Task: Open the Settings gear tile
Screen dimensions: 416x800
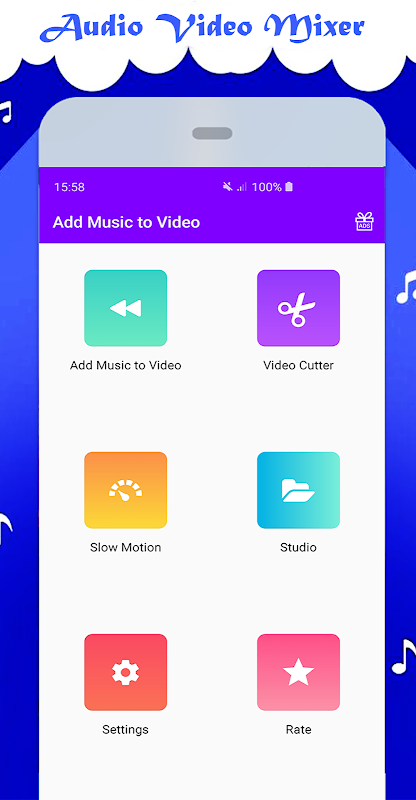Action: [x=126, y=672]
